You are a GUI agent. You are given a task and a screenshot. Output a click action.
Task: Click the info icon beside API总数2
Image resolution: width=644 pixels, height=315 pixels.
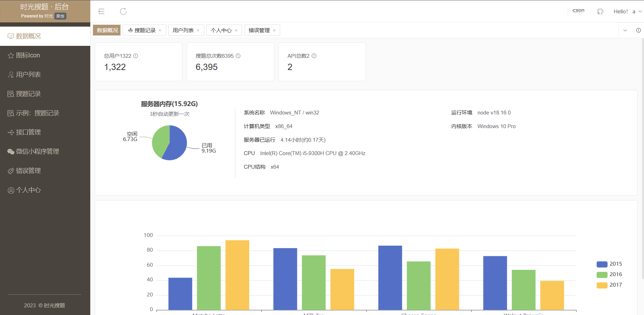314,56
